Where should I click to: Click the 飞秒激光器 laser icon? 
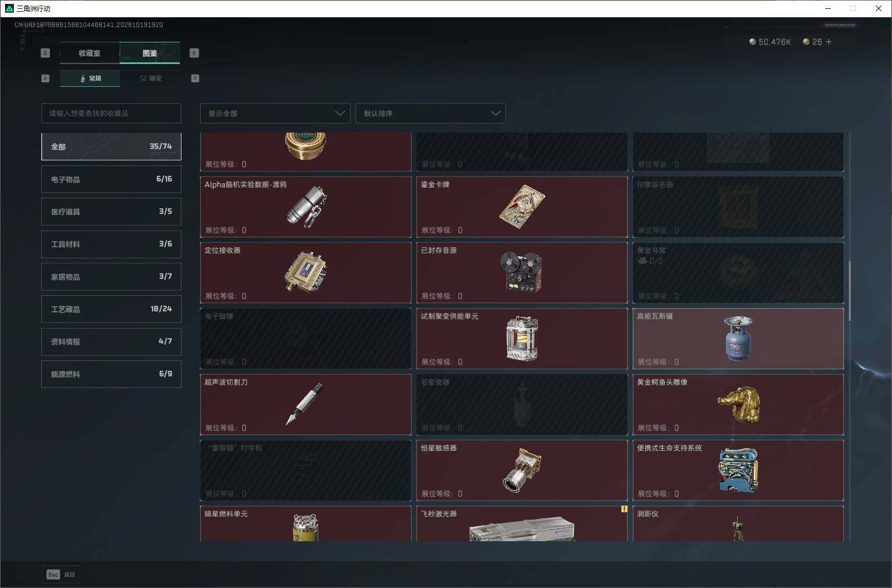pyautogui.click(x=522, y=529)
